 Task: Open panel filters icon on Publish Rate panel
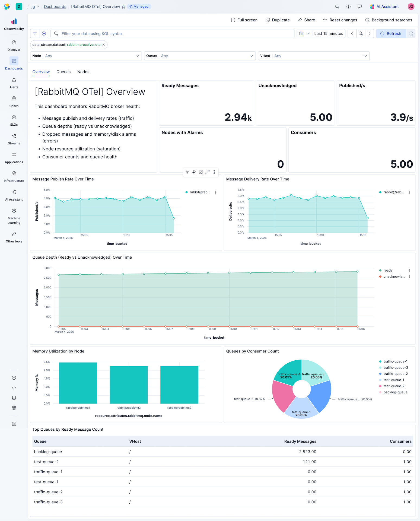[187, 172]
